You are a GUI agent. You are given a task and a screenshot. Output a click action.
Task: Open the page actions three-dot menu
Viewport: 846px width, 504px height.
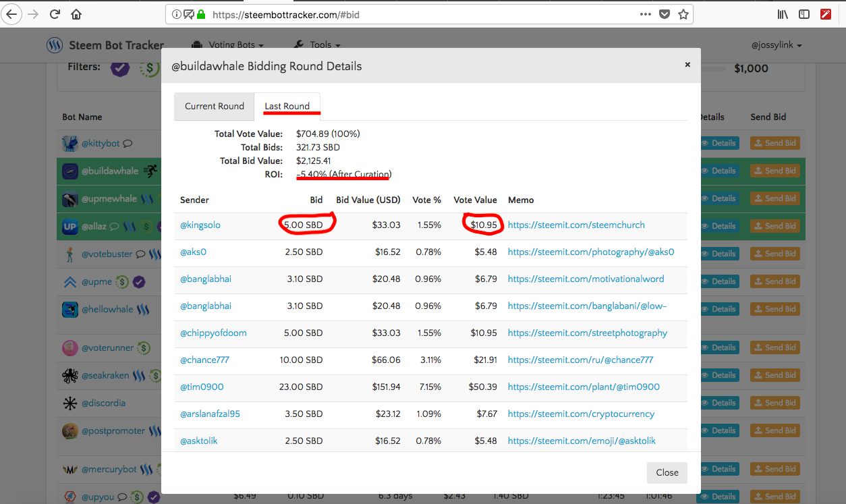click(x=646, y=13)
